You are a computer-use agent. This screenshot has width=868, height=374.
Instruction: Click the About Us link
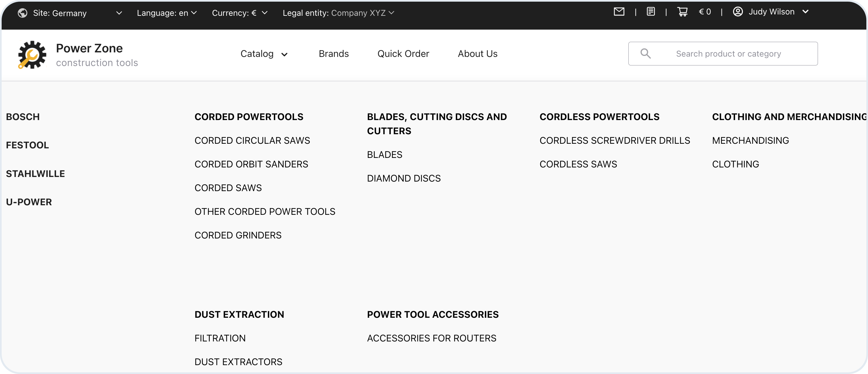click(478, 54)
